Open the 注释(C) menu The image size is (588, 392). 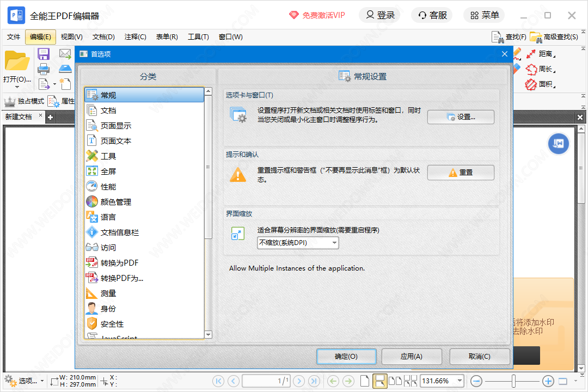tap(136, 37)
